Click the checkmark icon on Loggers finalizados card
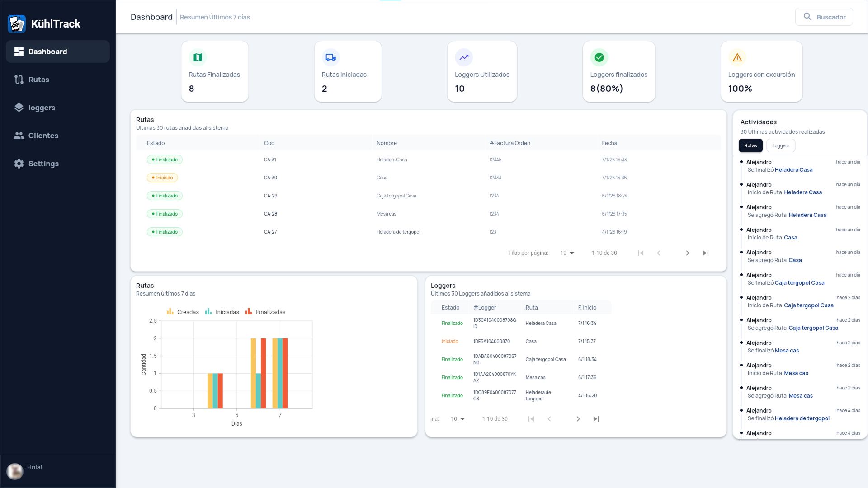 [x=599, y=57]
